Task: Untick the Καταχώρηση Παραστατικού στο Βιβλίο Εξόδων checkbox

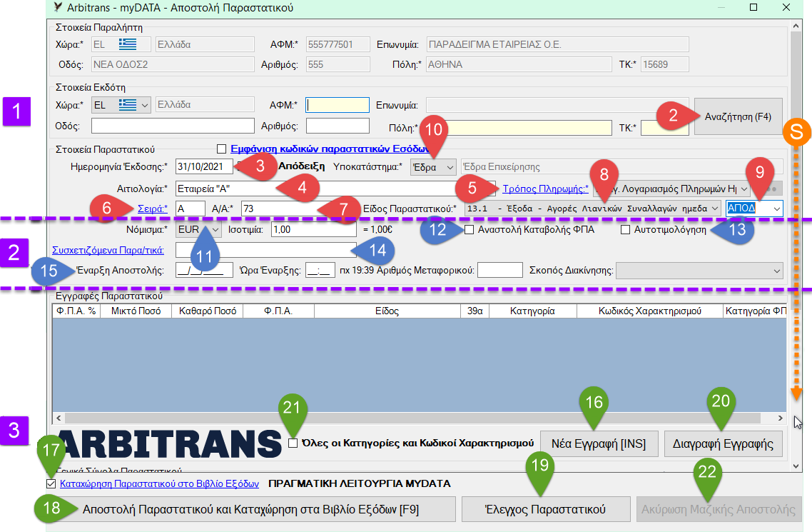Action: point(51,484)
